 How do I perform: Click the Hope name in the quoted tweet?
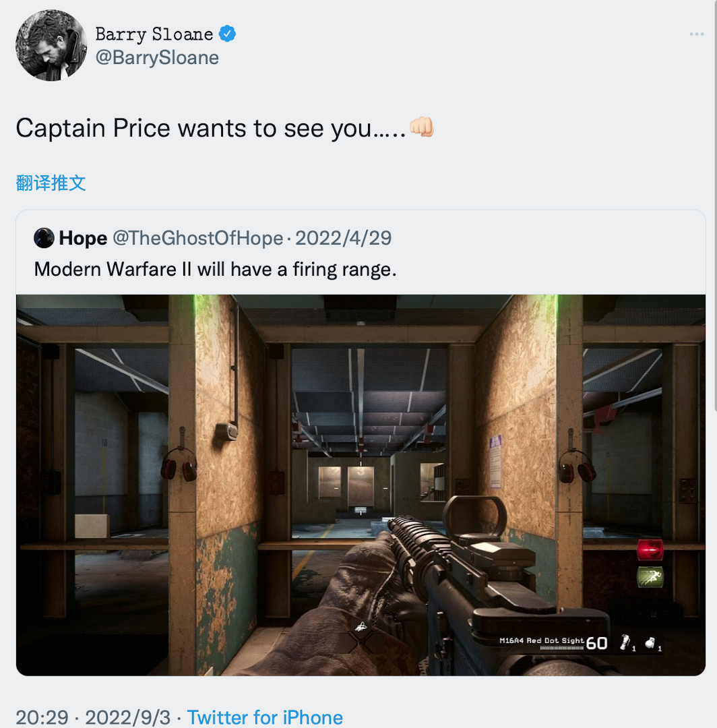[x=83, y=238]
